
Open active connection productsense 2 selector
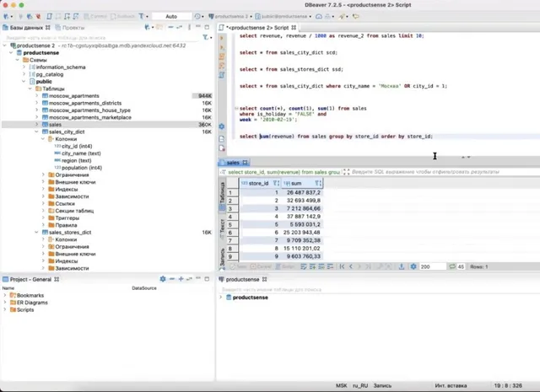230,16
